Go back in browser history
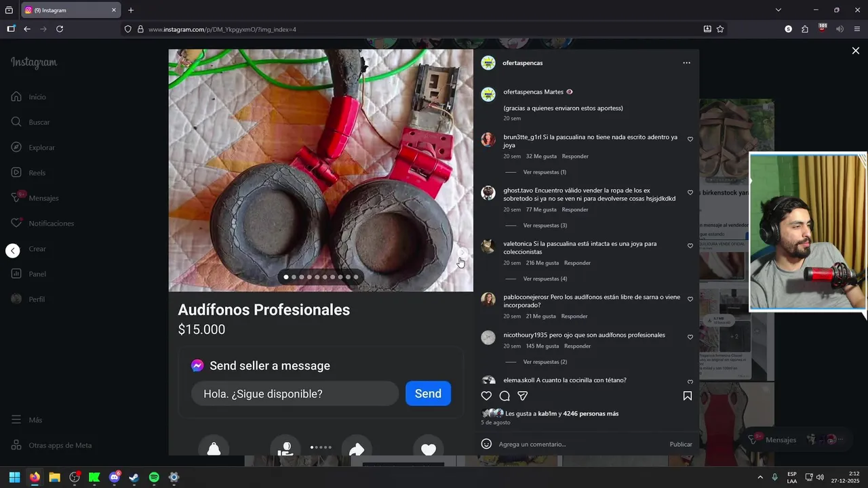868x488 pixels. point(27,29)
